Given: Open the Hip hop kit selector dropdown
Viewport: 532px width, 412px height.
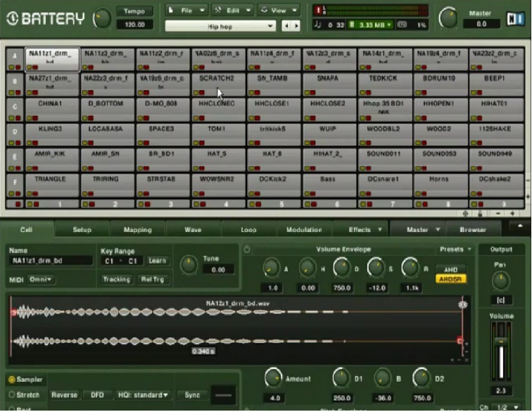Looking at the screenshot, I should tap(220, 27).
